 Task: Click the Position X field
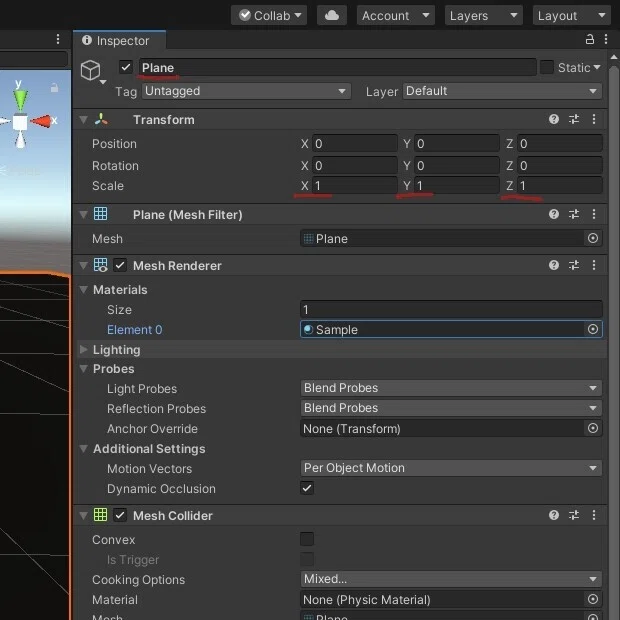(x=355, y=144)
